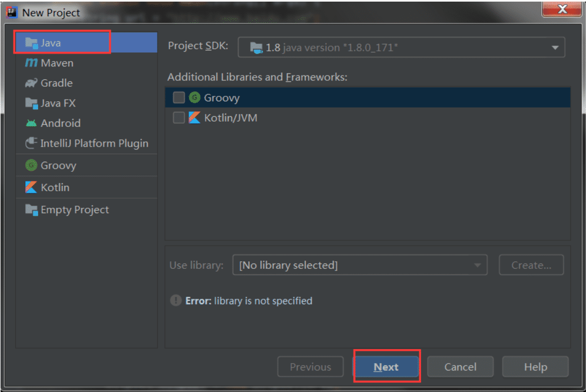Click the Java FX folder icon
This screenshot has height=392, width=586.
coord(31,103)
